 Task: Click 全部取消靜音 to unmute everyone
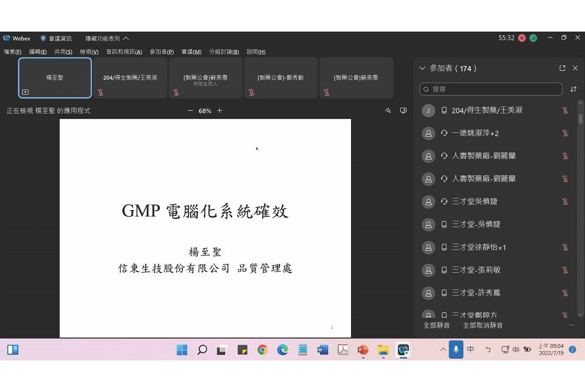[483, 325]
